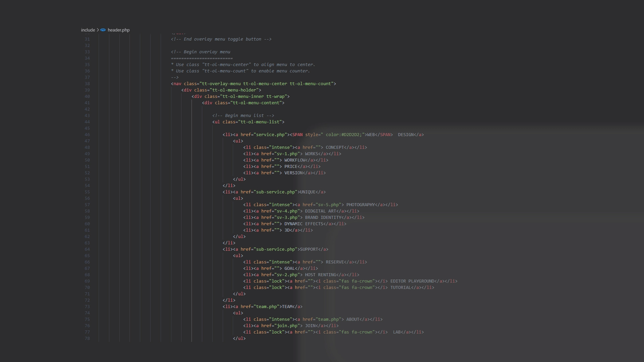Viewport: 644px width, 362px height.
Task: Click the PHP file icon in breadcrumb
Action: 103,30
